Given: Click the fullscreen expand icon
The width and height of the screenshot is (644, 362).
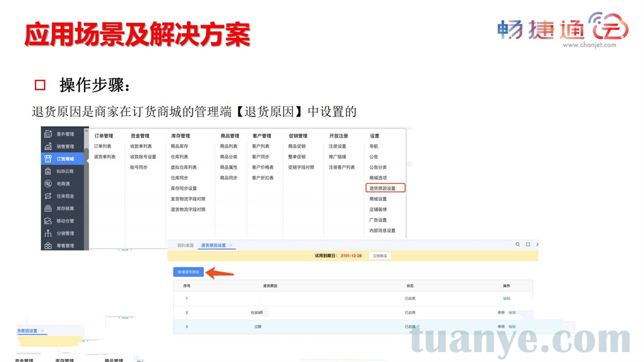Looking at the screenshot, I should [x=527, y=244].
